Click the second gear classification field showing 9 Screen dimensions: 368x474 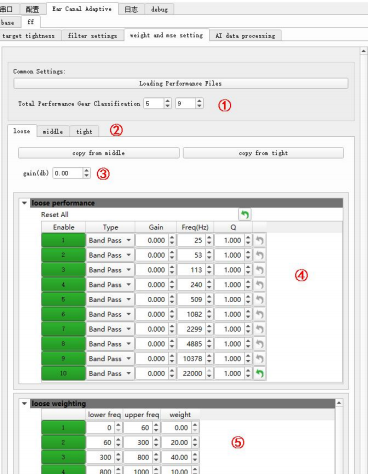(x=185, y=104)
